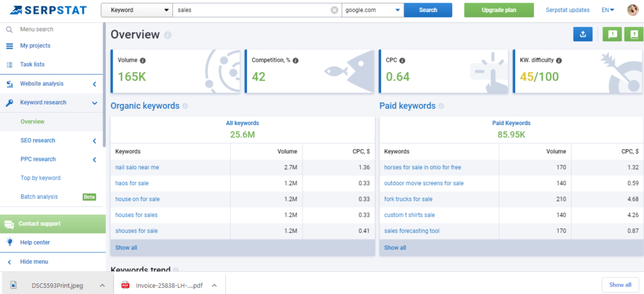Open keyword 'horses for sale in ohio for free'
Viewport: 644px width, 294px height.
click(423, 167)
